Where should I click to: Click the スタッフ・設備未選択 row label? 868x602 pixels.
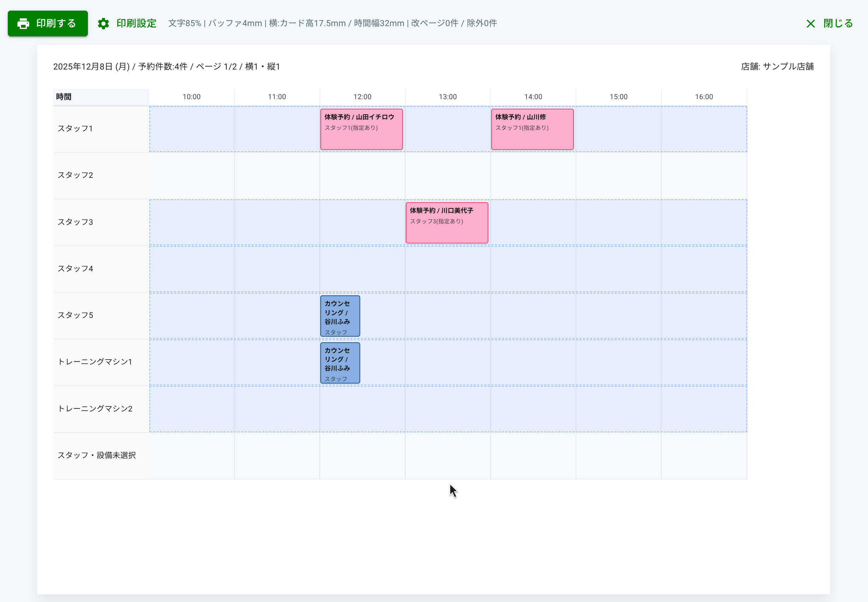click(x=97, y=455)
